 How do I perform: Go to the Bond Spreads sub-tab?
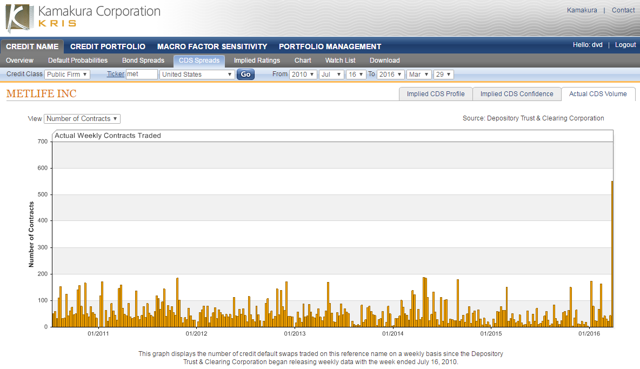coord(143,60)
